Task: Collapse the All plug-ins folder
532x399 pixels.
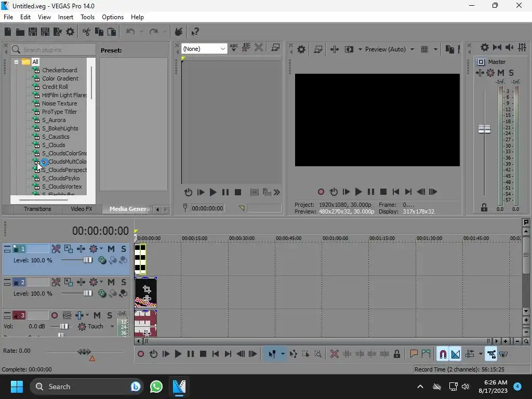Action: [16, 62]
